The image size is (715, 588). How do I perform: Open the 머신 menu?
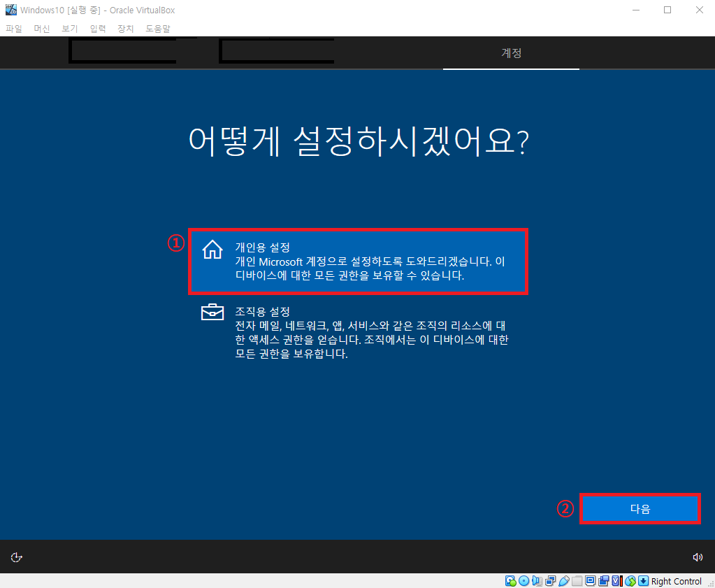click(x=42, y=28)
